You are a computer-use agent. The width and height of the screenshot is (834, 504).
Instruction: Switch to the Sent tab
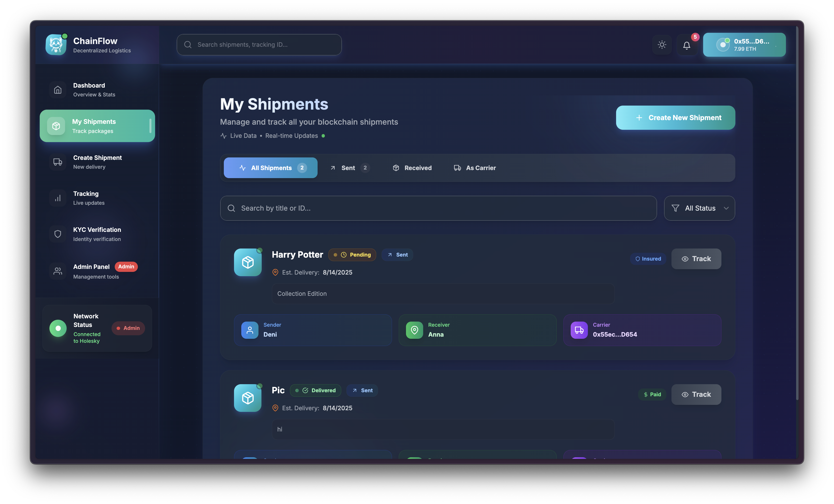tap(349, 168)
